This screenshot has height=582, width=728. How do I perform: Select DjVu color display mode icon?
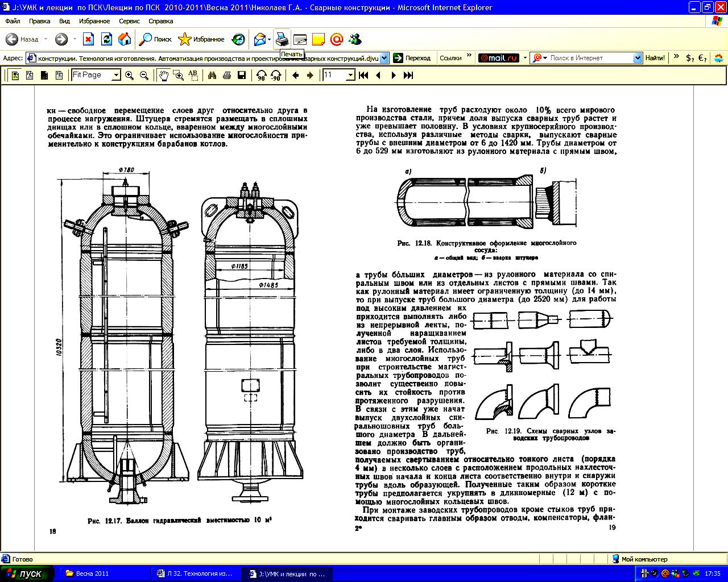pyautogui.click(x=15, y=75)
